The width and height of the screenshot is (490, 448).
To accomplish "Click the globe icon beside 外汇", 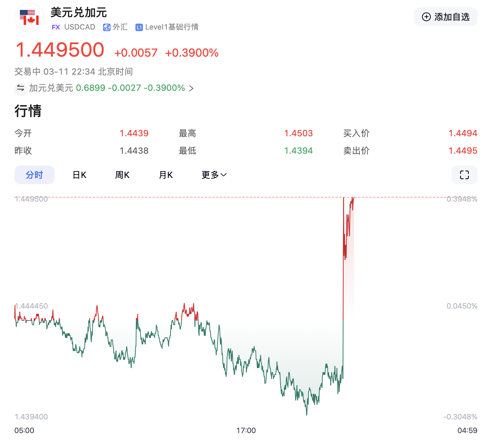I will coord(107,27).
